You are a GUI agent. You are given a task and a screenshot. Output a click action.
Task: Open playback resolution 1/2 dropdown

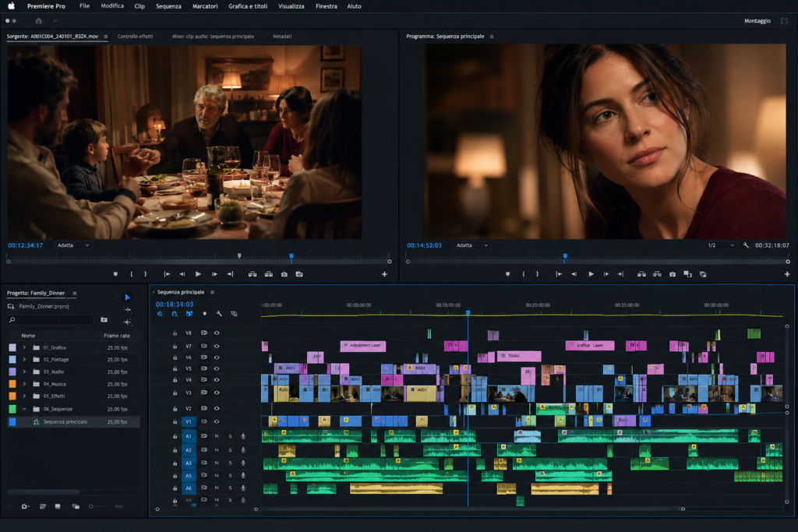click(721, 245)
